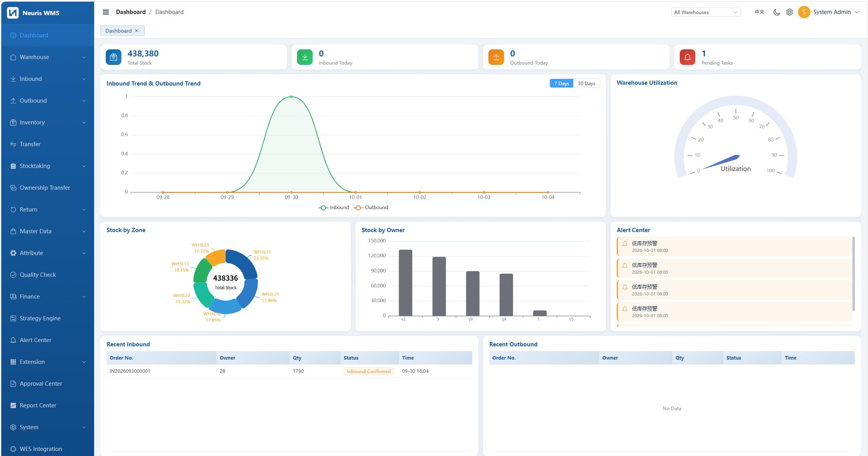Click the Stock by Owner bar for owner 12
868x456 pixels.
point(406,282)
